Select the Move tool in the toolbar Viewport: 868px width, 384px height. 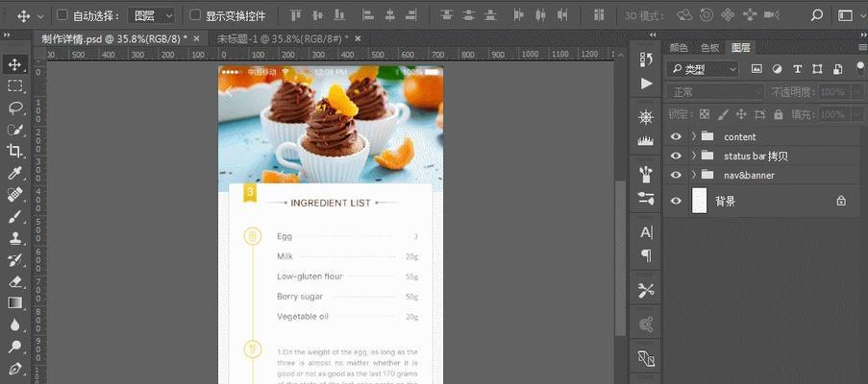click(15, 64)
